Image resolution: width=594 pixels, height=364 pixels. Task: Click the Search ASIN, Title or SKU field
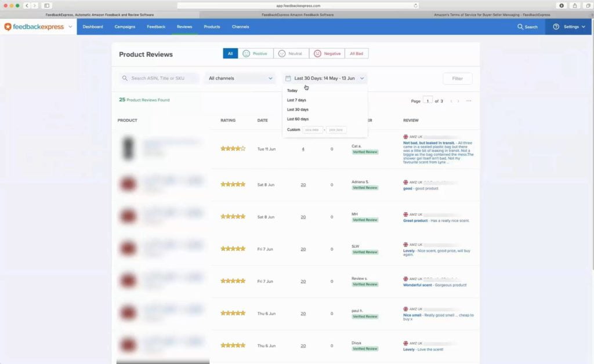tap(159, 78)
